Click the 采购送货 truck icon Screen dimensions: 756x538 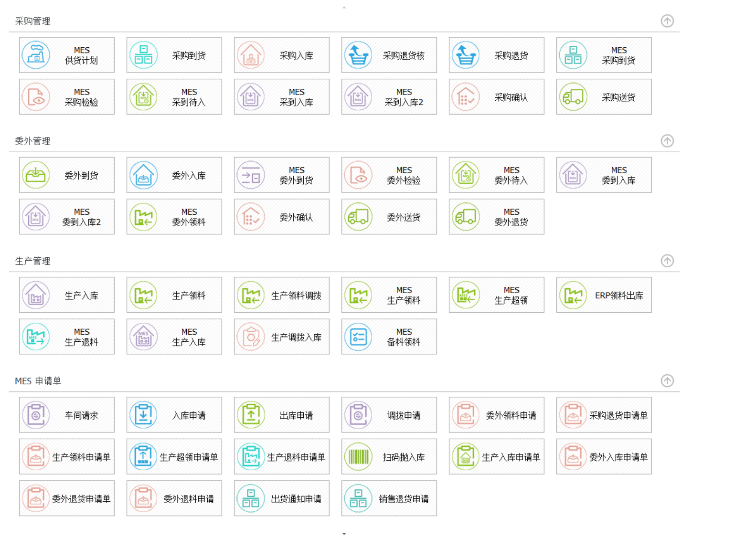tap(573, 97)
